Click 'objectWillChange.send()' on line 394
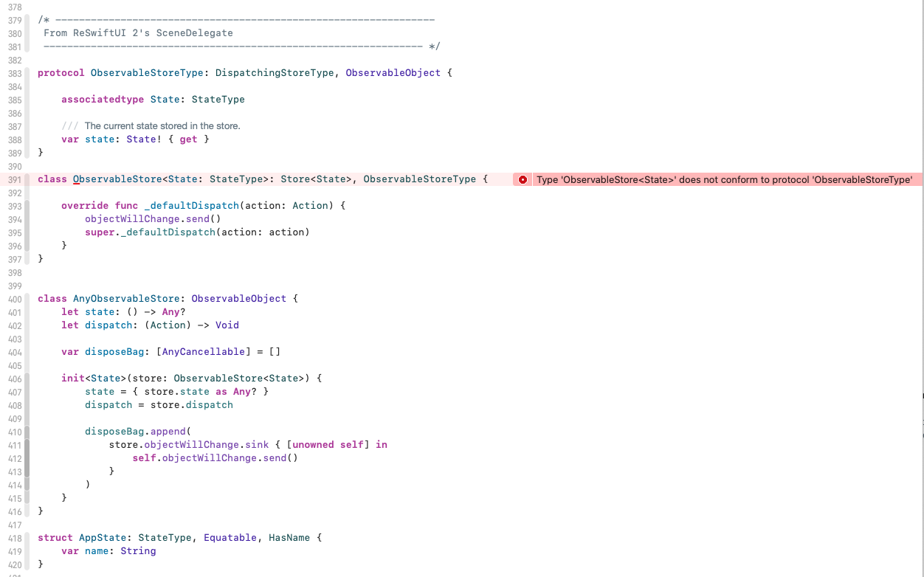The image size is (924, 577). (153, 219)
